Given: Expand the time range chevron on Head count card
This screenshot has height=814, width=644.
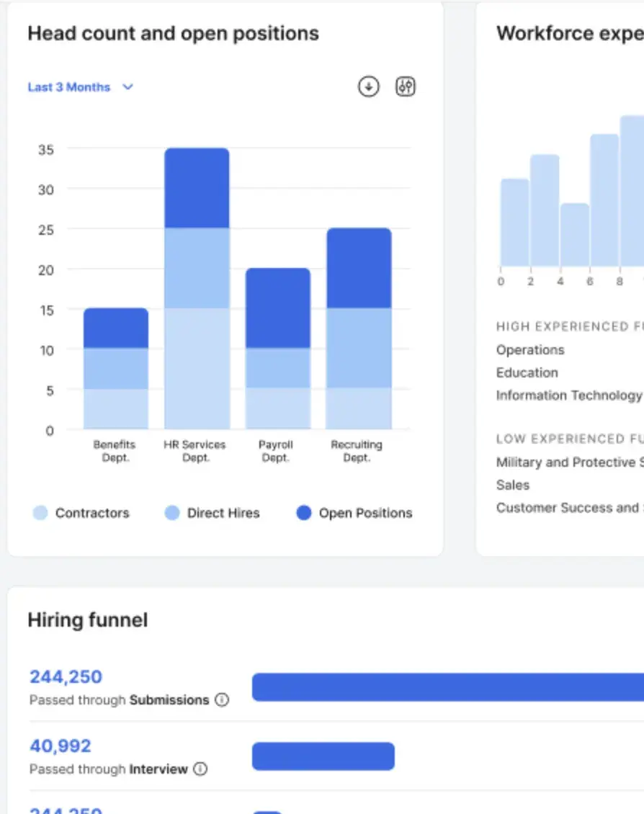Looking at the screenshot, I should pos(128,86).
